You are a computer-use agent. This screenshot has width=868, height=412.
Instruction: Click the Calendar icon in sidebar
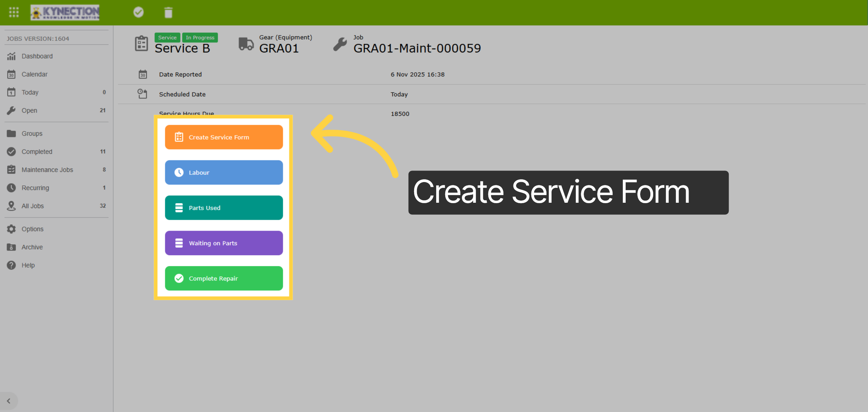(11, 74)
